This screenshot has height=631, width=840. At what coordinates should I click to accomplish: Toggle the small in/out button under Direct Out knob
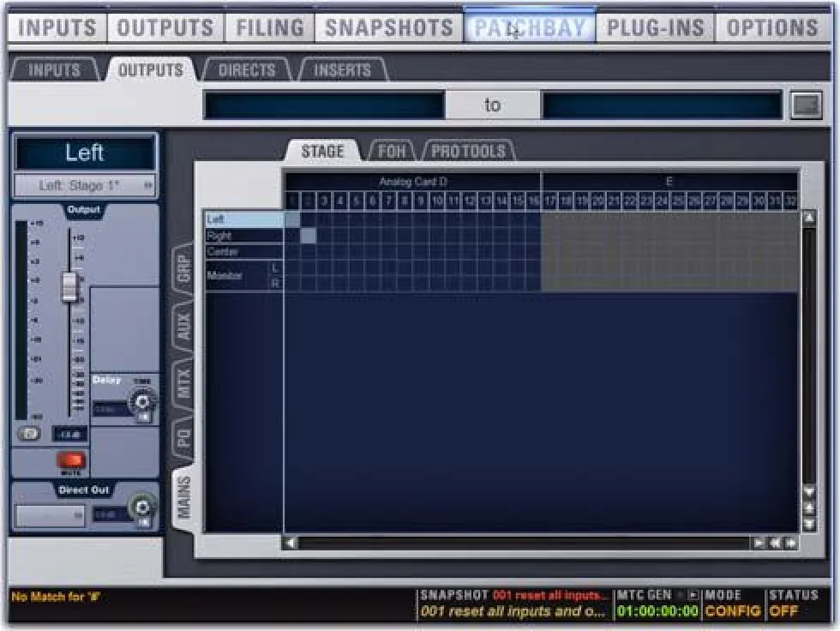click(144, 522)
